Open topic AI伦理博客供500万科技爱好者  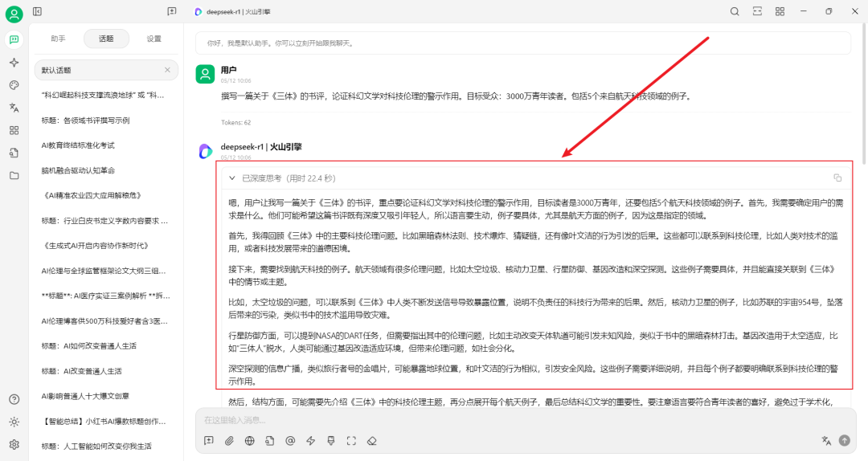pos(106,321)
